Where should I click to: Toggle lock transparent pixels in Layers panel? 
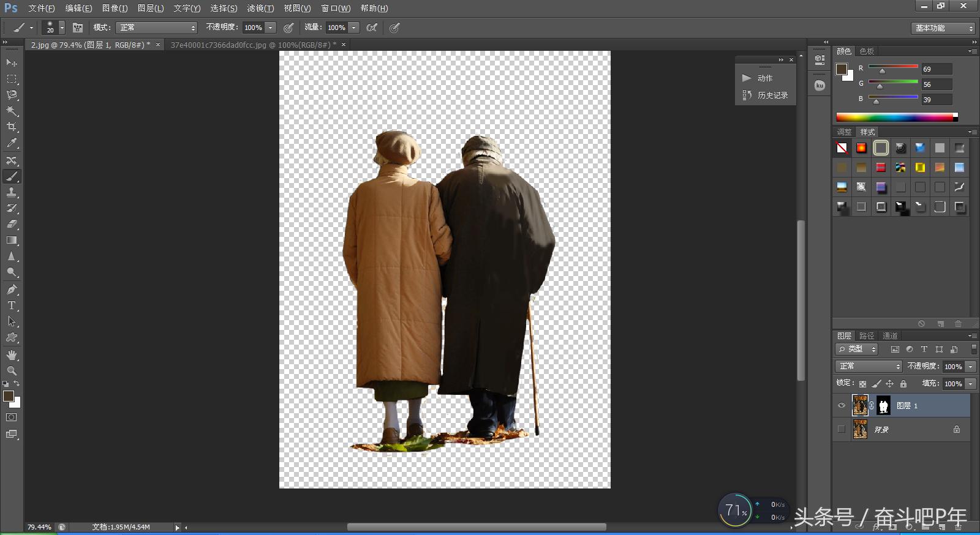point(862,384)
